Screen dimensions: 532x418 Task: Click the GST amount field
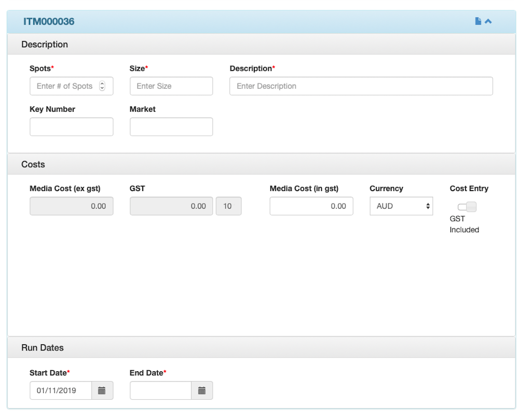[x=171, y=206]
